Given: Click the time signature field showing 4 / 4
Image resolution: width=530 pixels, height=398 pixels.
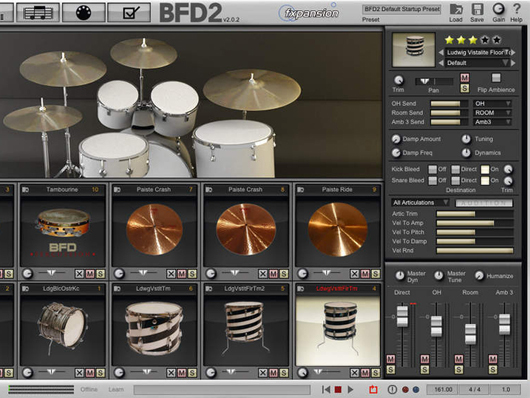Looking at the screenshot, I should (x=475, y=390).
